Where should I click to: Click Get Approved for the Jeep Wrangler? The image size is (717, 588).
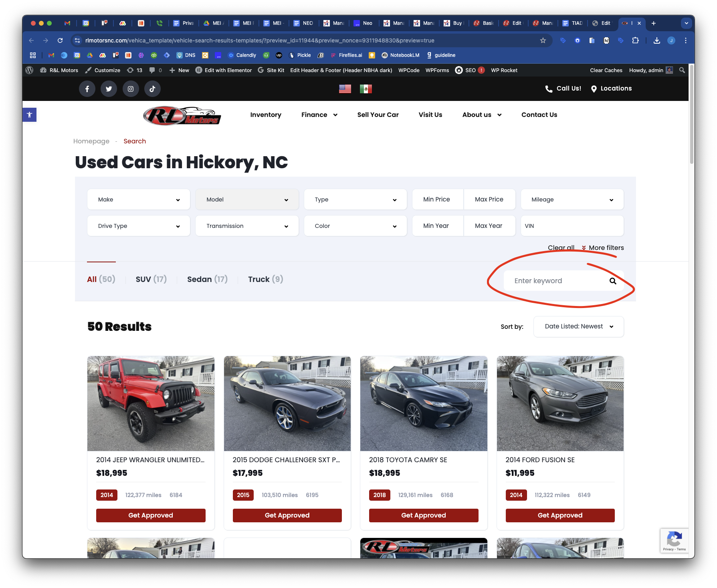[x=151, y=515]
